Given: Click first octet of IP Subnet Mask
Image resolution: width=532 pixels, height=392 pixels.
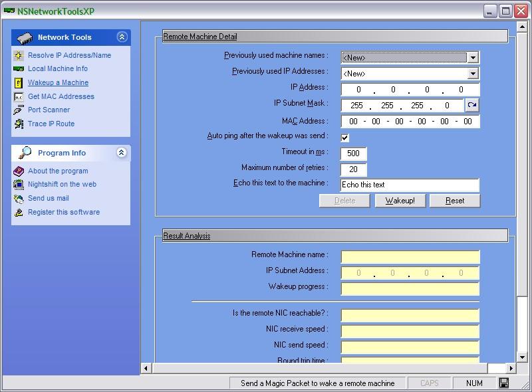Looking at the screenshot, I should point(356,106).
